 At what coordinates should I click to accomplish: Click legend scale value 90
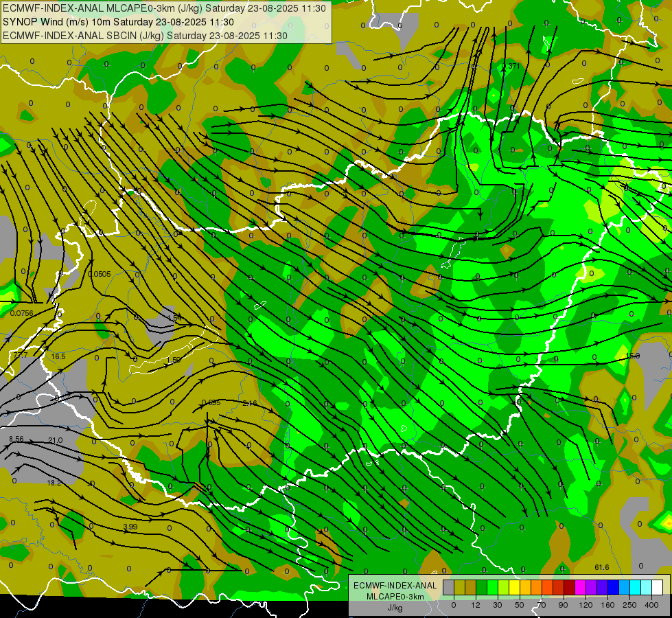point(563,605)
